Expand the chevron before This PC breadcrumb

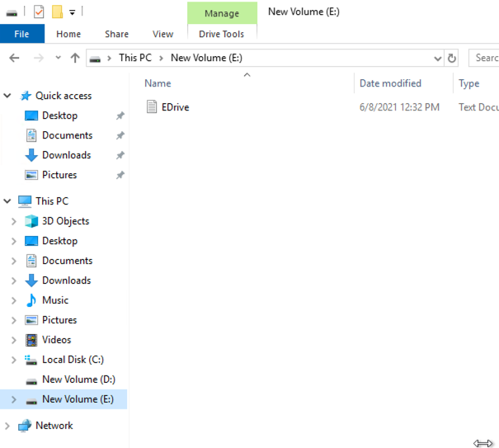pos(109,58)
